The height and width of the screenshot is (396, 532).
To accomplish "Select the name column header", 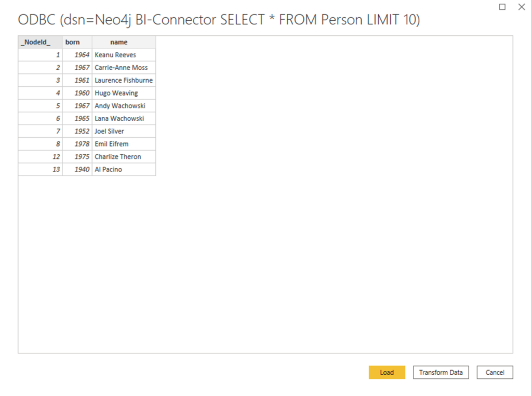I will [124, 42].
